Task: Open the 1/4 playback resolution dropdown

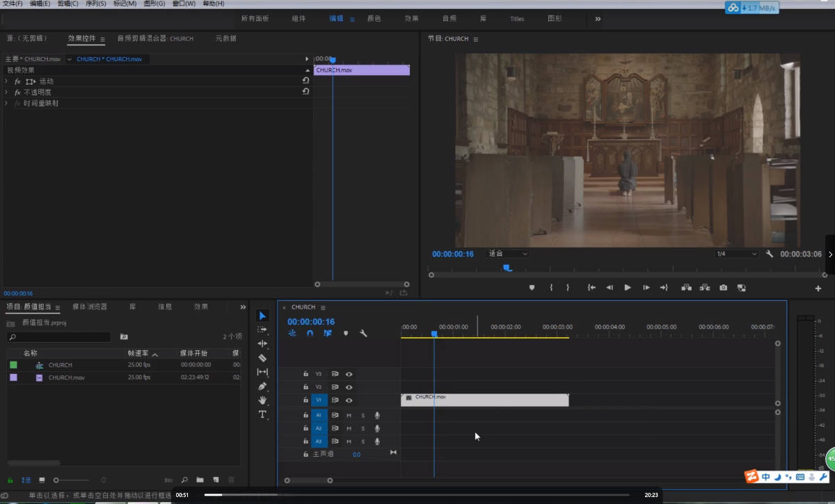Action: pyautogui.click(x=736, y=254)
